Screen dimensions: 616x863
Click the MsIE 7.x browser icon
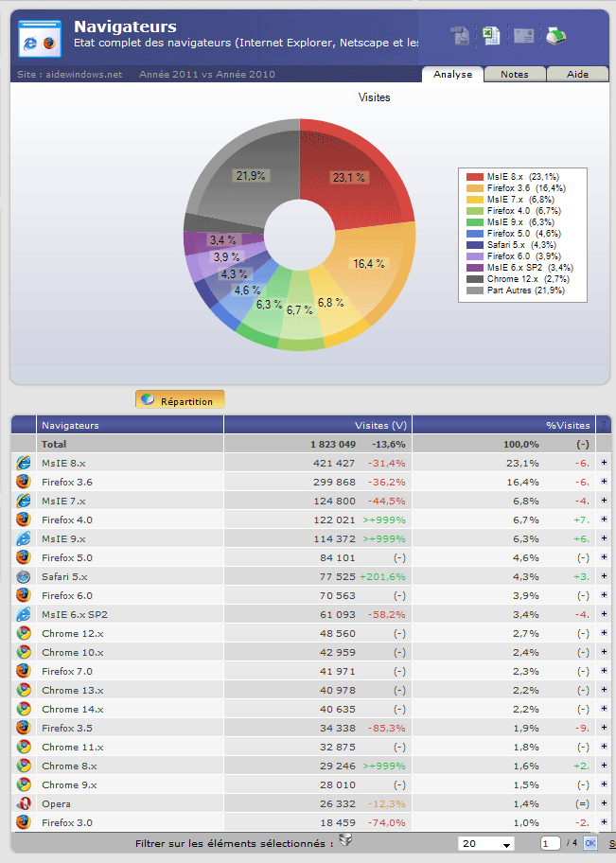[x=23, y=501]
